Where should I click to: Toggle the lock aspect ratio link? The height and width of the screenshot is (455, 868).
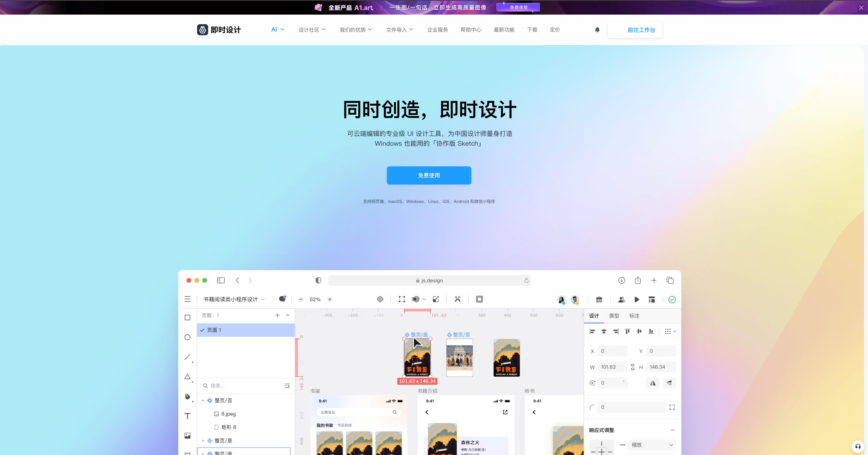click(632, 367)
